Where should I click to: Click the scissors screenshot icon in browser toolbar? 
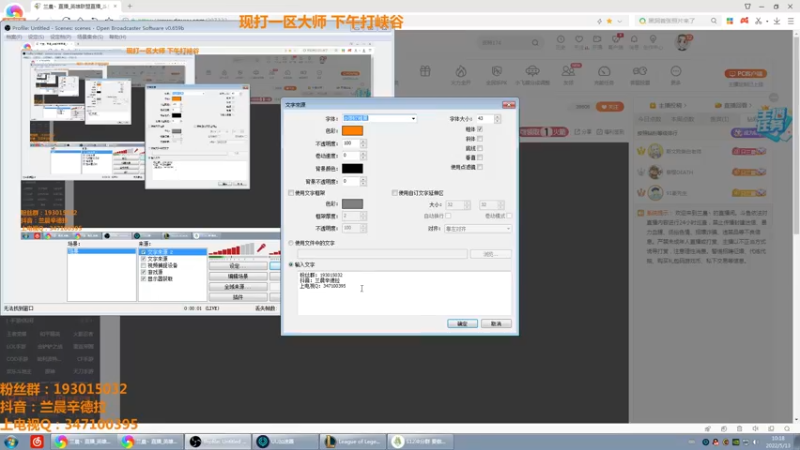click(758, 21)
